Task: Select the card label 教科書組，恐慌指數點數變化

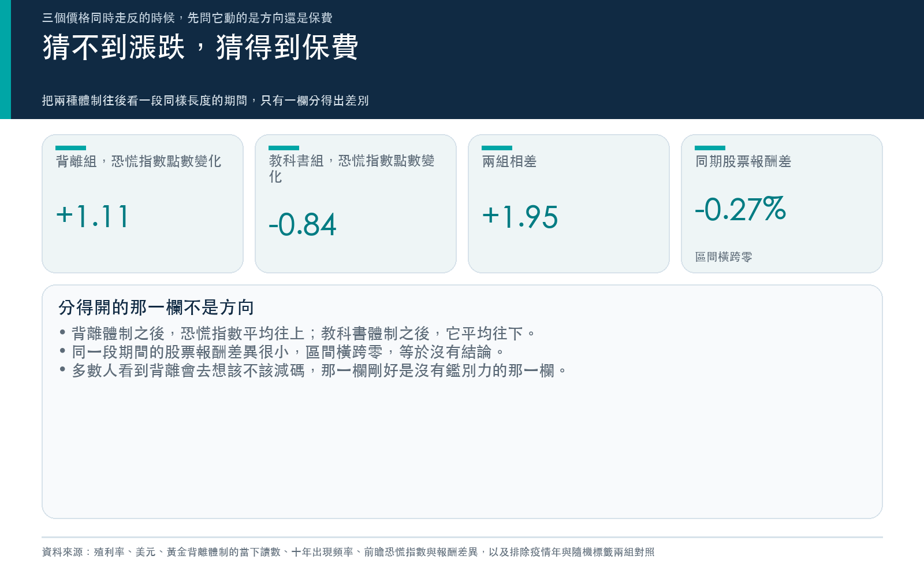Action: (x=352, y=169)
